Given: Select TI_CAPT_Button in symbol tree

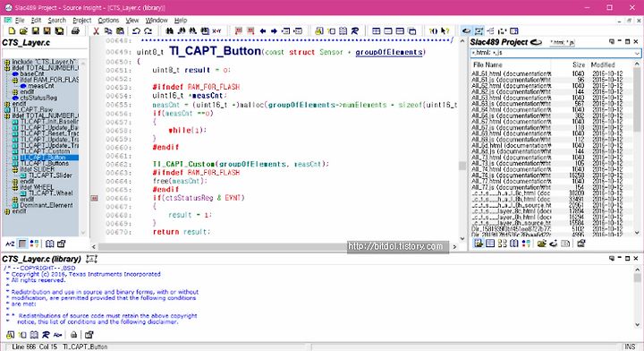Looking at the screenshot, I should 43,158.
